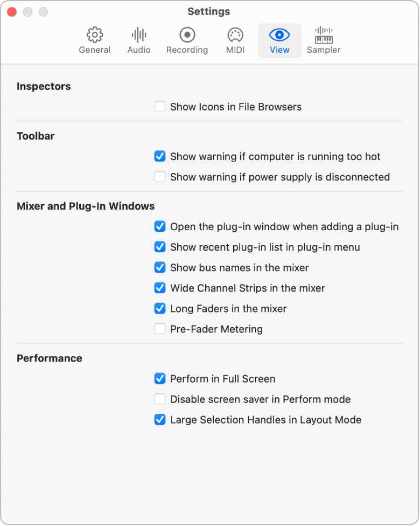Uncheck Large Selection Handles in Layout Mode
The image size is (420, 526).
pyautogui.click(x=160, y=419)
